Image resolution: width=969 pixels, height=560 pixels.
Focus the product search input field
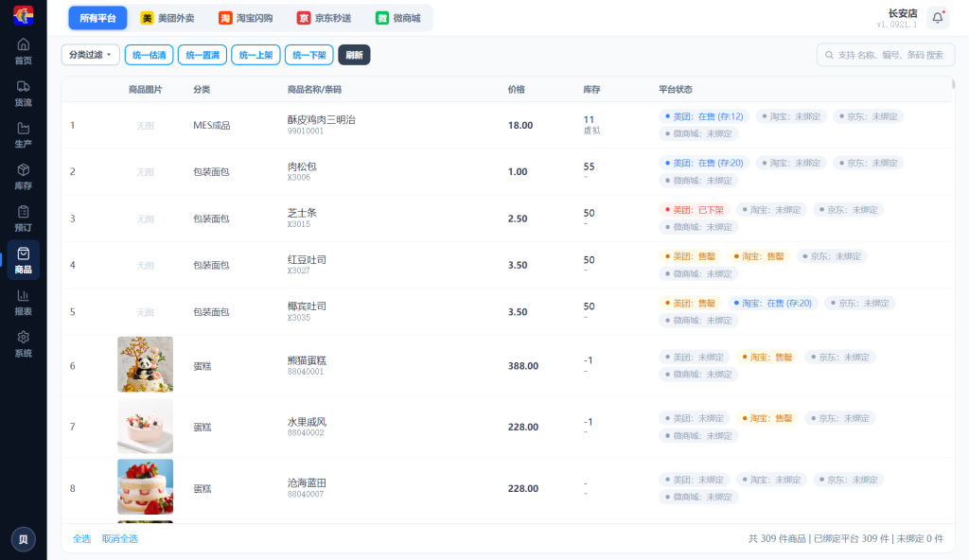886,55
